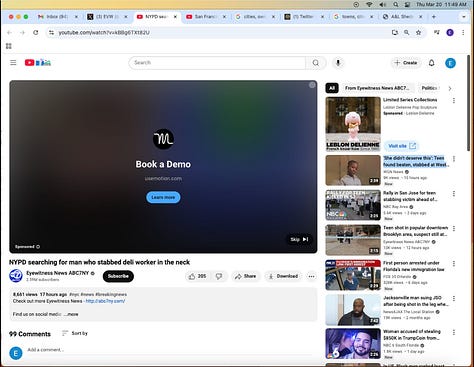
Task: Open a new browser tab with plus
Action: pos(434,17)
